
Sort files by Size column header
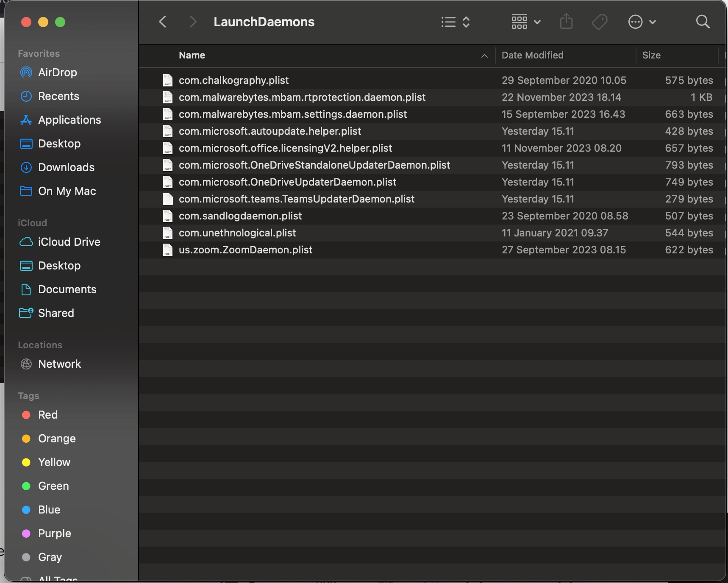pos(651,55)
